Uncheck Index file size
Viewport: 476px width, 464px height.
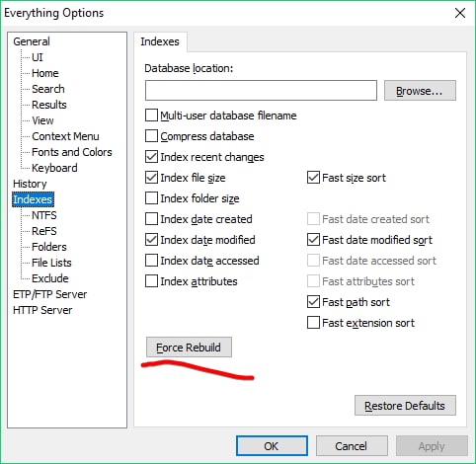point(151,178)
